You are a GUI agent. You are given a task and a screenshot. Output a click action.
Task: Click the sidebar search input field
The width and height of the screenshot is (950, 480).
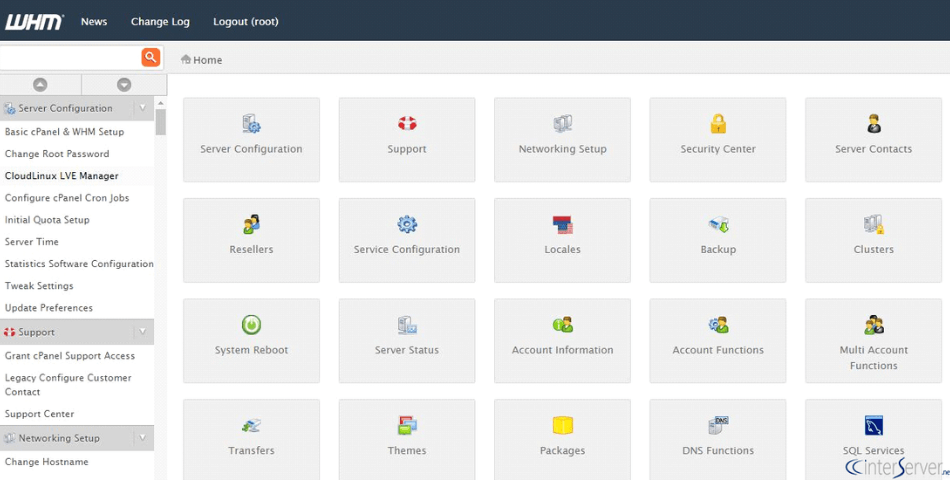click(x=68, y=57)
